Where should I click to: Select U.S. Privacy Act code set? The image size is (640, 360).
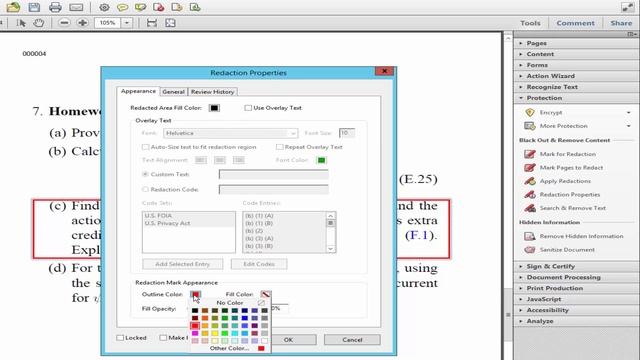[167, 223]
